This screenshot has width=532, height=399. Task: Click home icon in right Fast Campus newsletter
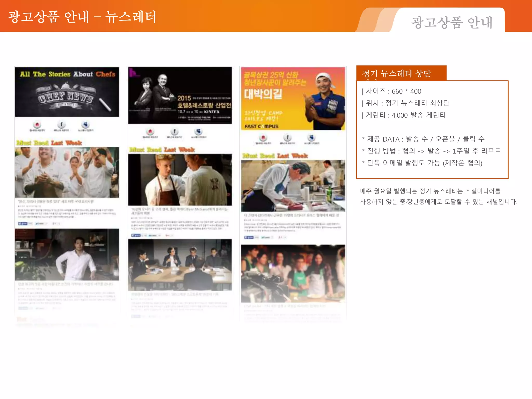point(263,137)
